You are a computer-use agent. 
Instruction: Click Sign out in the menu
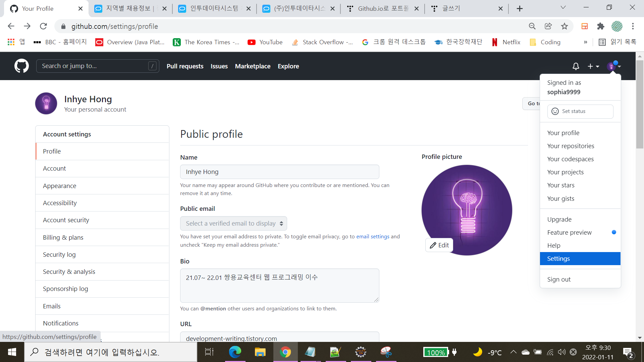point(559,279)
